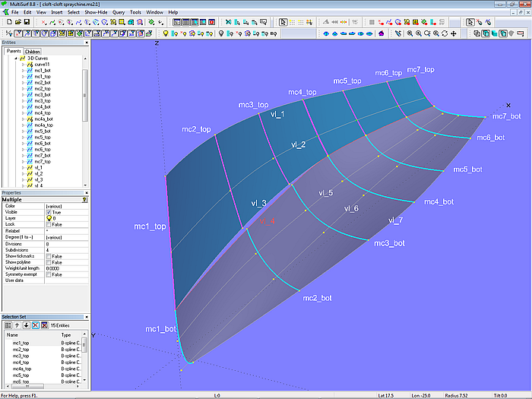Image resolution: width=532 pixels, height=399 pixels.
Task: Click the move-down arrow in Selection Set
Action: pos(26,325)
